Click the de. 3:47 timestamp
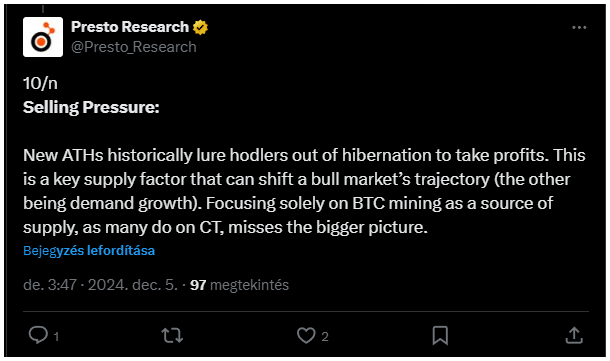Screen dimensions: 610x361 50,285
